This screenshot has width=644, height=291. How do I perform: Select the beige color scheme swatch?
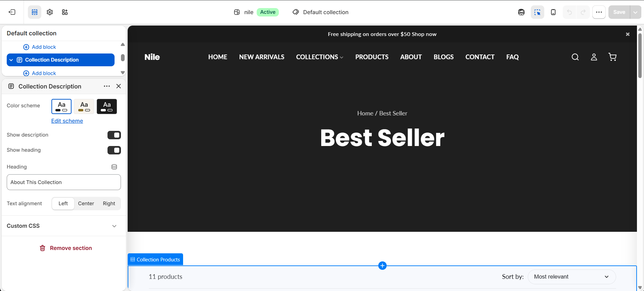click(84, 107)
